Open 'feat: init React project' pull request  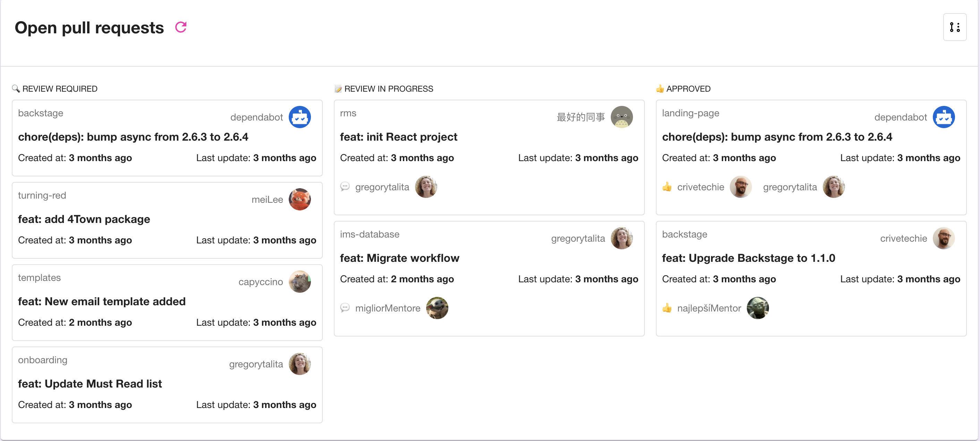click(x=398, y=137)
